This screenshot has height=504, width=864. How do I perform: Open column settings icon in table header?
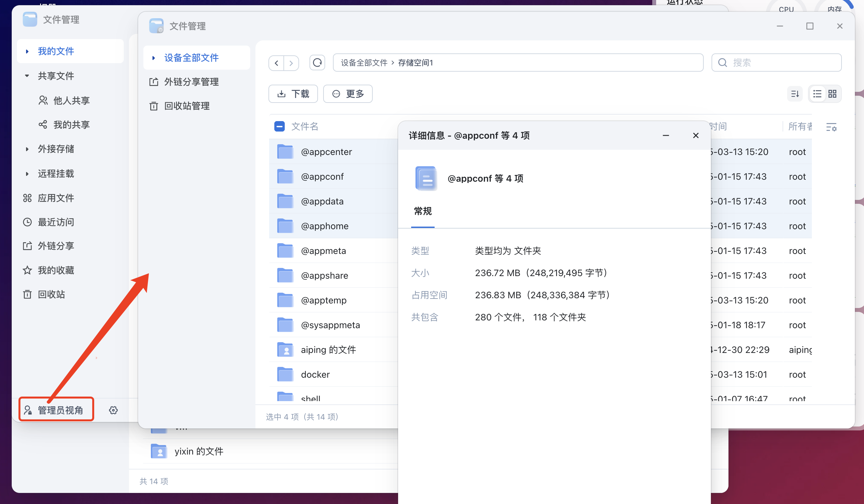click(x=831, y=127)
